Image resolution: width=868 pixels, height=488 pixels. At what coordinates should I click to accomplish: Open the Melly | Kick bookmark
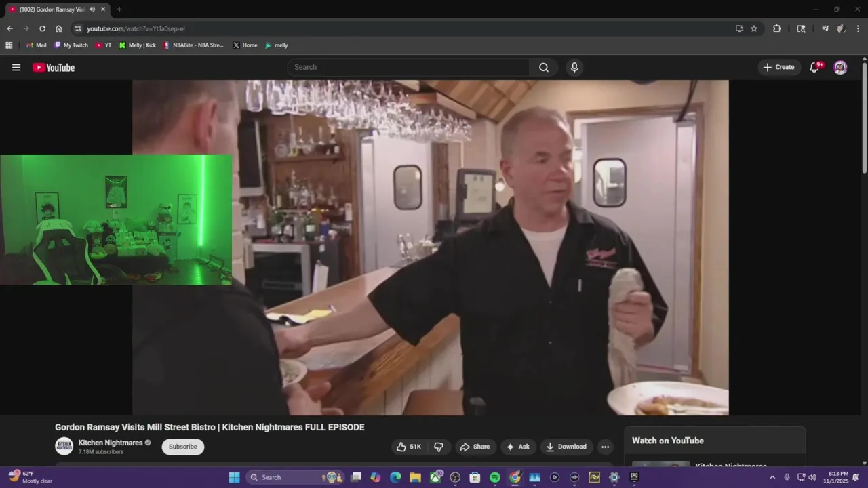[137, 45]
